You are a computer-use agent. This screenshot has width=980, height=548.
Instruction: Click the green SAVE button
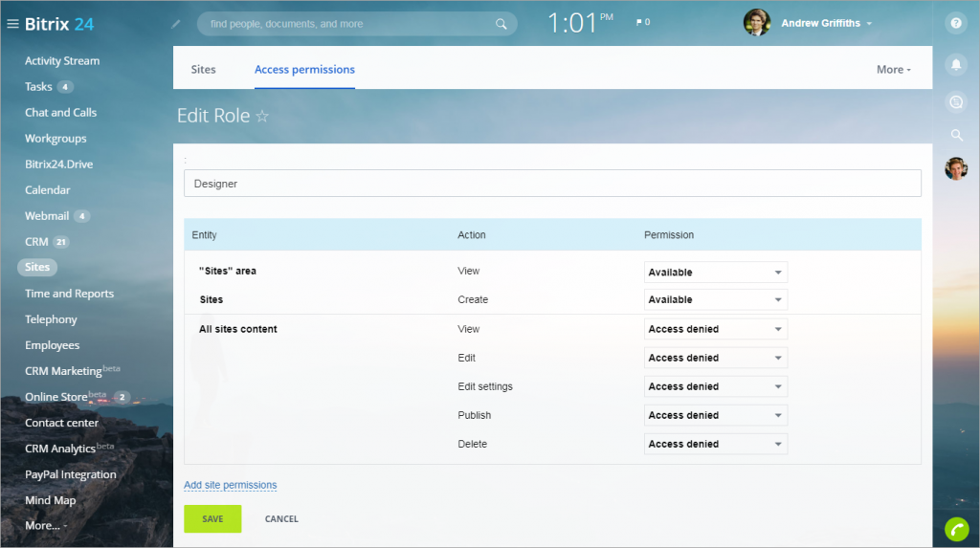[x=212, y=518]
